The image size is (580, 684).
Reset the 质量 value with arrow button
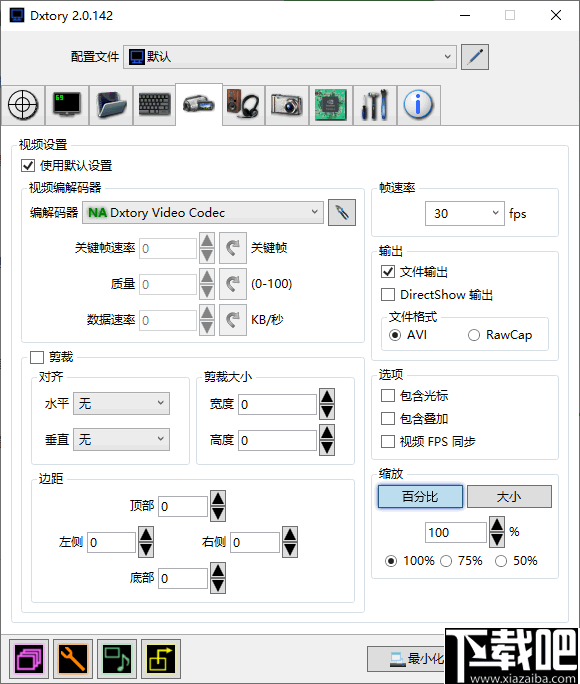233,284
